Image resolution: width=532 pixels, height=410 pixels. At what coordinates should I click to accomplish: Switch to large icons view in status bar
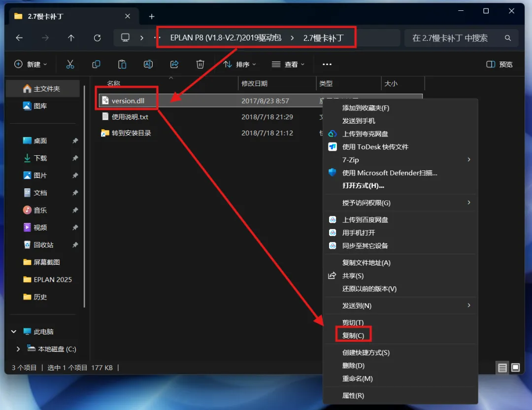pos(515,368)
